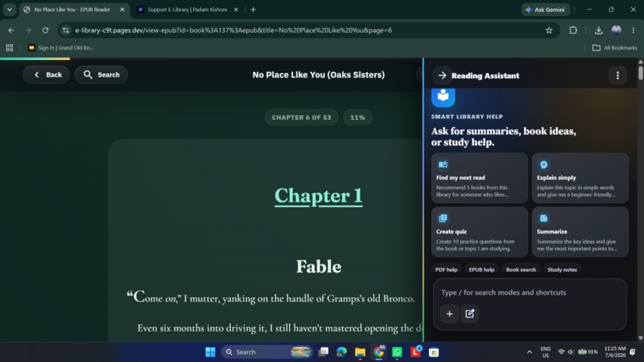This screenshot has height=362, width=644.
Task: Choose the Create quiz card
Action: (x=479, y=233)
